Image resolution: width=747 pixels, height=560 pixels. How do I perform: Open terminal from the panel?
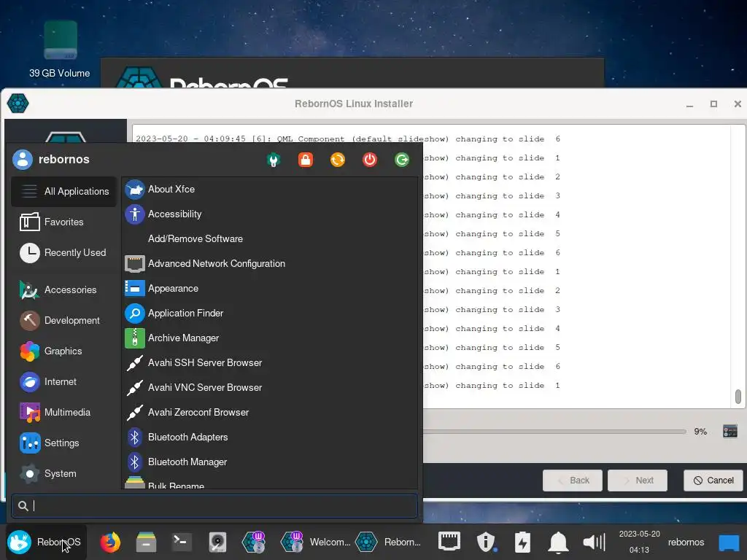point(182,542)
